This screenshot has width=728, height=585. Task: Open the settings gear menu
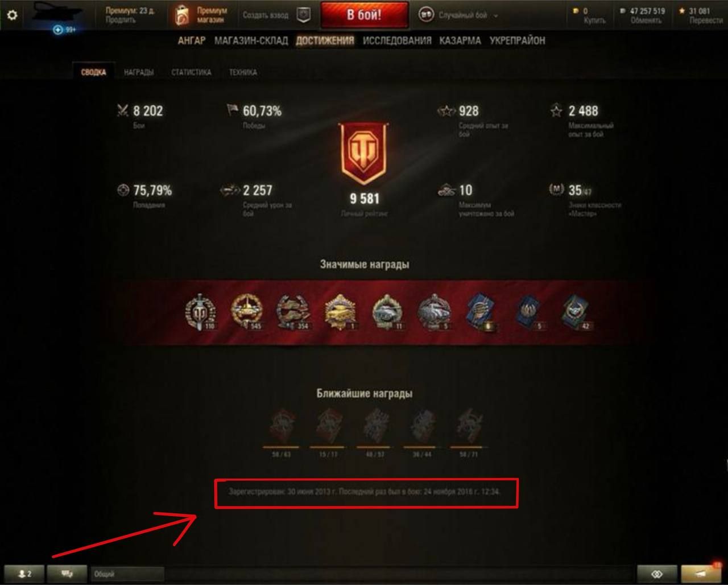click(x=11, y=15)
